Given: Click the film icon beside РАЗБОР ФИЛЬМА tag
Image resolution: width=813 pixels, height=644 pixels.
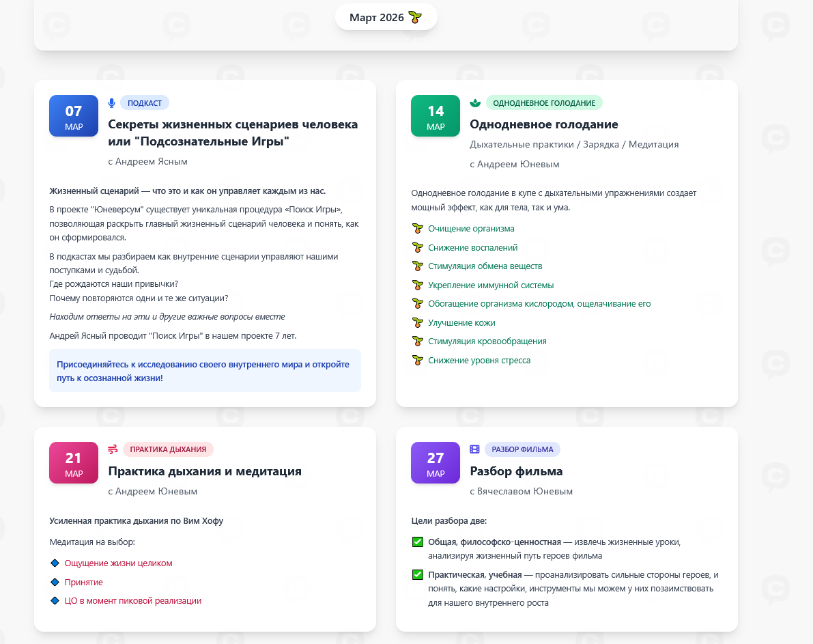Looking at the screenshot, I should point(474,449).
